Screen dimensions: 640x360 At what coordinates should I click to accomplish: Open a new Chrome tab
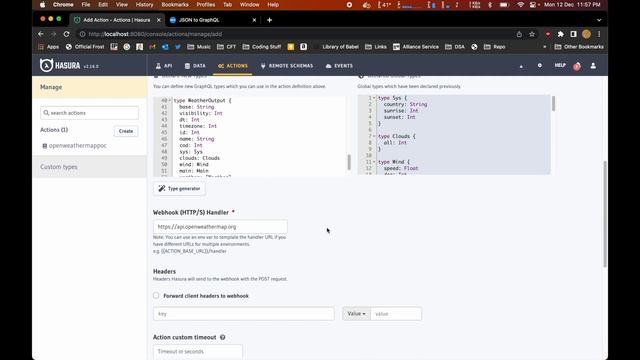[x=269, y=20]
